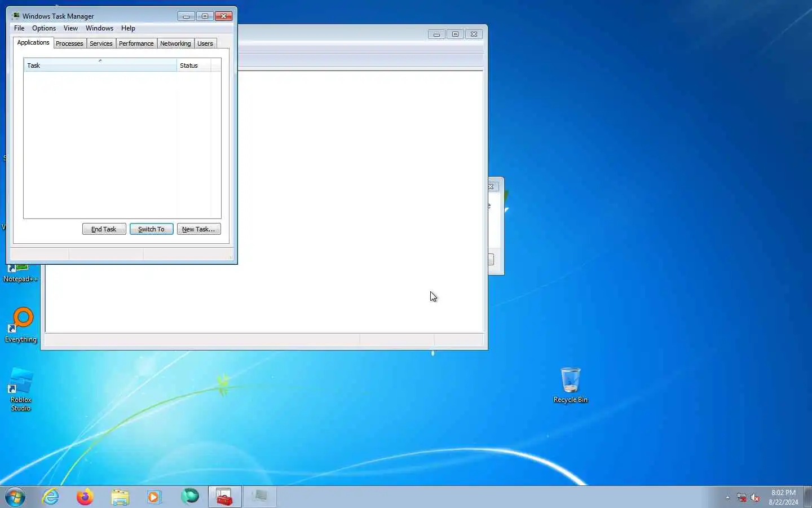Open the View menu in Task Manager
This screenshot has width=812, height=508.
[x=70, y=28]
